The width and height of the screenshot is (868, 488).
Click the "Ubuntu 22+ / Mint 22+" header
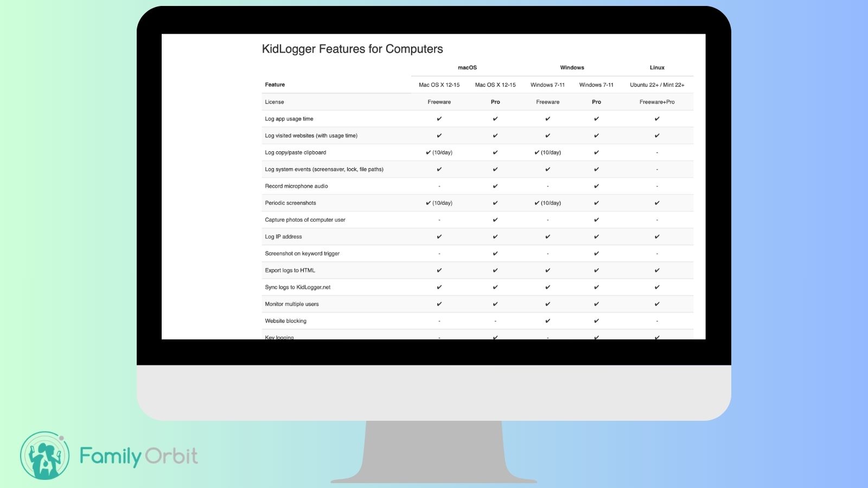point(657,85)
